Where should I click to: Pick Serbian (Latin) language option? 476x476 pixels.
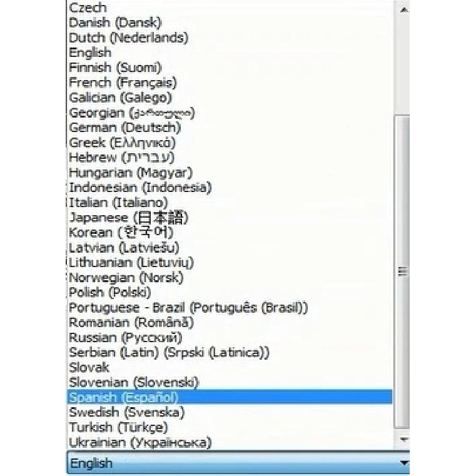pyautogui.click(x=230, y=352)
